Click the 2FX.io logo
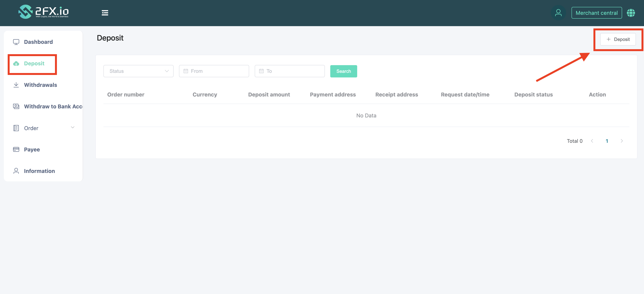The image size is (644, 294). [x=43, y=12]
